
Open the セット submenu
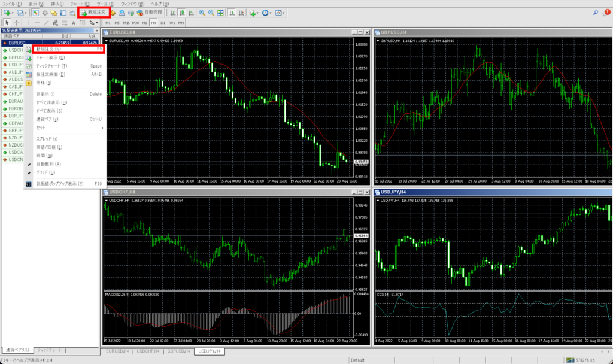(x=65, y=128)
